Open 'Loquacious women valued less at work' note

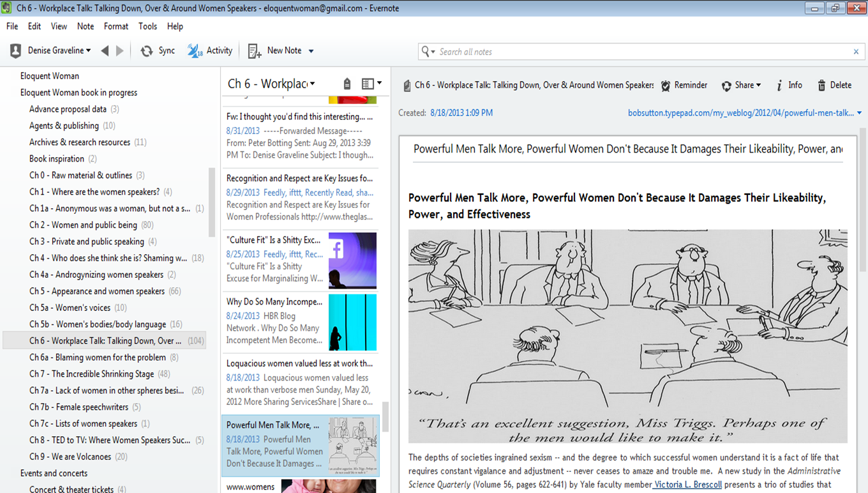[x=300, y=383]
